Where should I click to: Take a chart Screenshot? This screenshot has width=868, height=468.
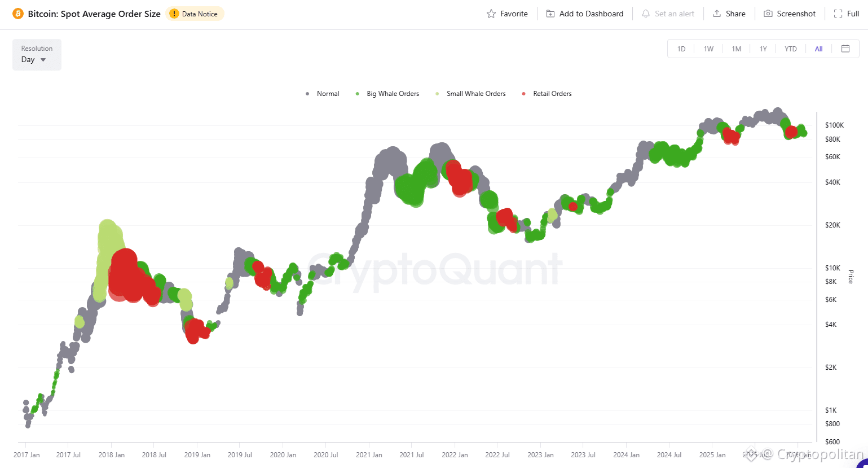click(789, 14)
